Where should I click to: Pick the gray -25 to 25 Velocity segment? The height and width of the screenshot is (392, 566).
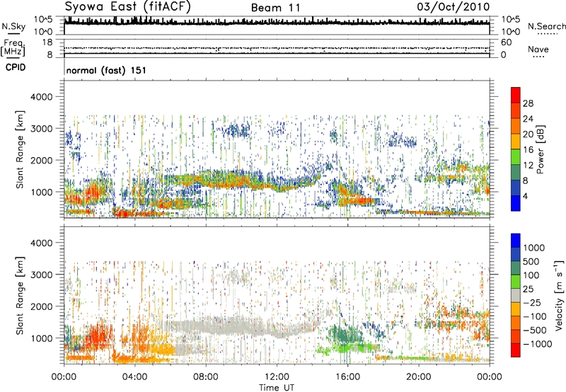(516, 296)
